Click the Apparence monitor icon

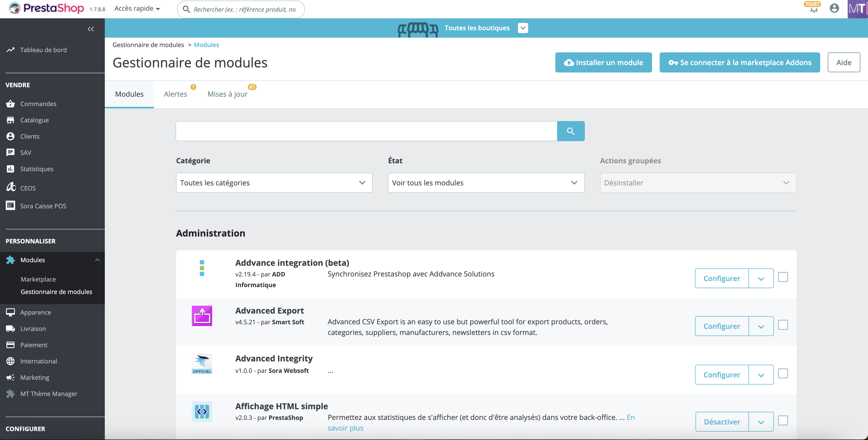point(10,312)
